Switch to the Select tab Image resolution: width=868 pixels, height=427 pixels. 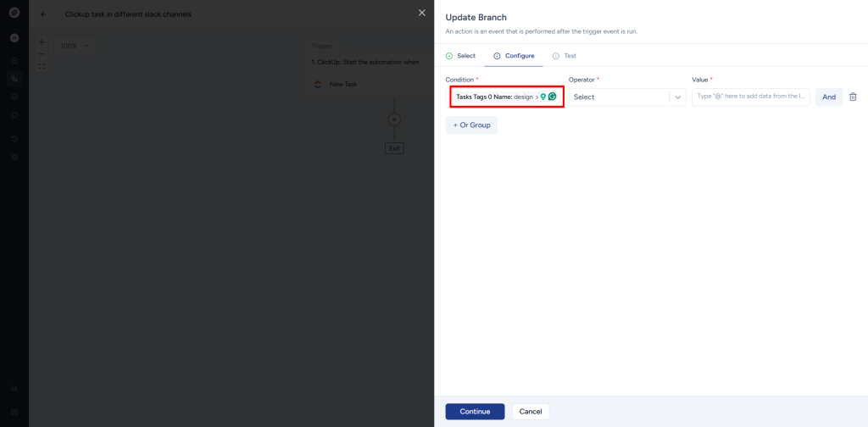coord(461,56)
